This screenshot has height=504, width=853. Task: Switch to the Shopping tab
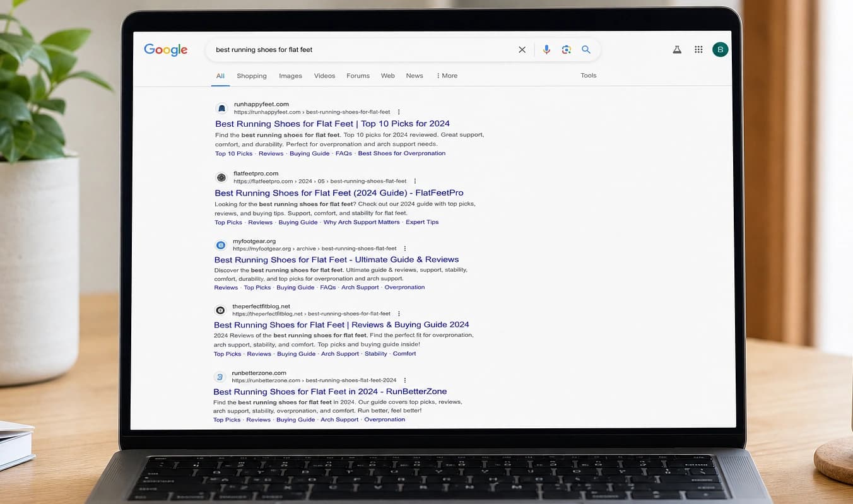[x=252, y=76]
